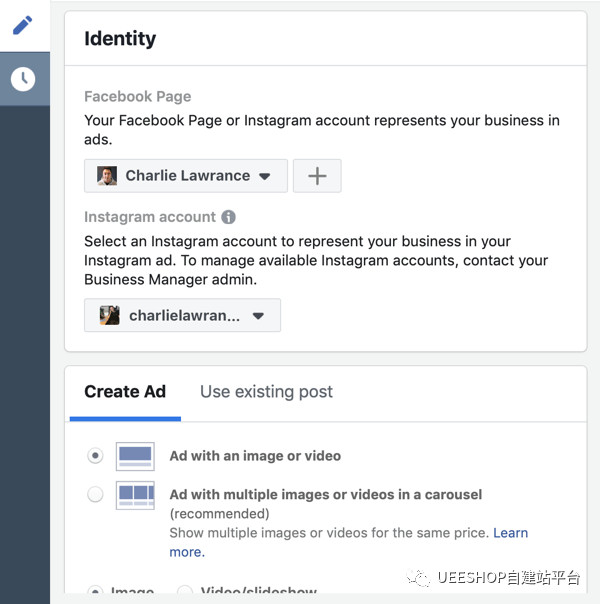The width and height of the screenshot is (600, 604).
Task: Click the charlielawran Instagram avatar
Action: pyautogui.click(x=110, y=315)
